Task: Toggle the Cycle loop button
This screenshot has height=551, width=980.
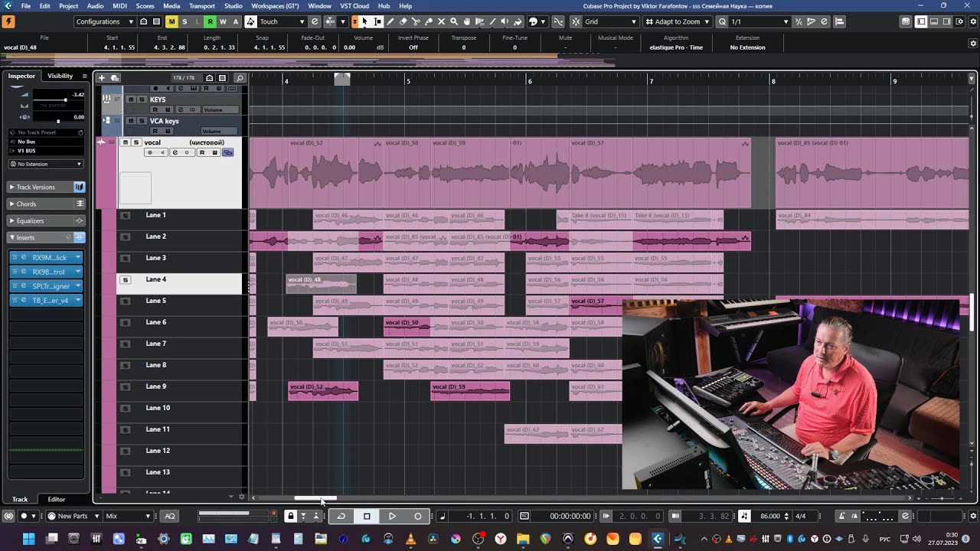Action: pyautogui.click(x=341, y=516)
